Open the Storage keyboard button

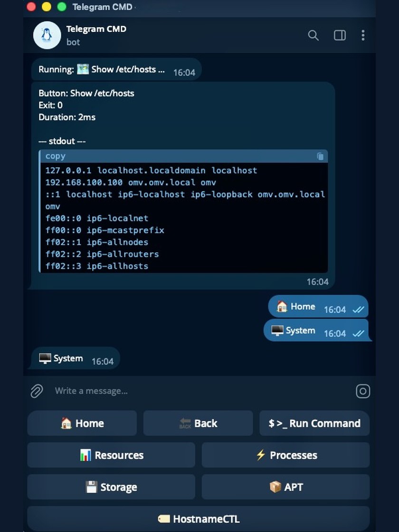[x=111, y=487]
